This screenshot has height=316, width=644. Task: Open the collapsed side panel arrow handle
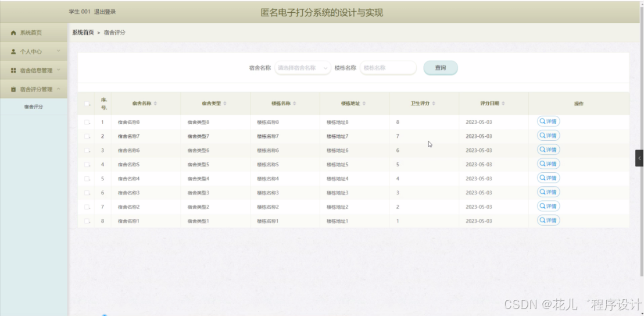(x=639, y=158)
